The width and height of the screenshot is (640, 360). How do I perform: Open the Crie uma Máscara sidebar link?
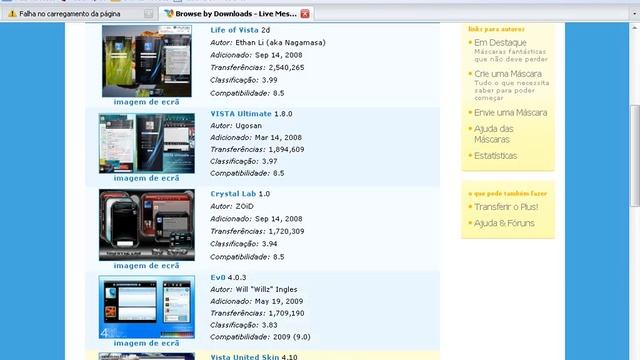pos(508,74)
